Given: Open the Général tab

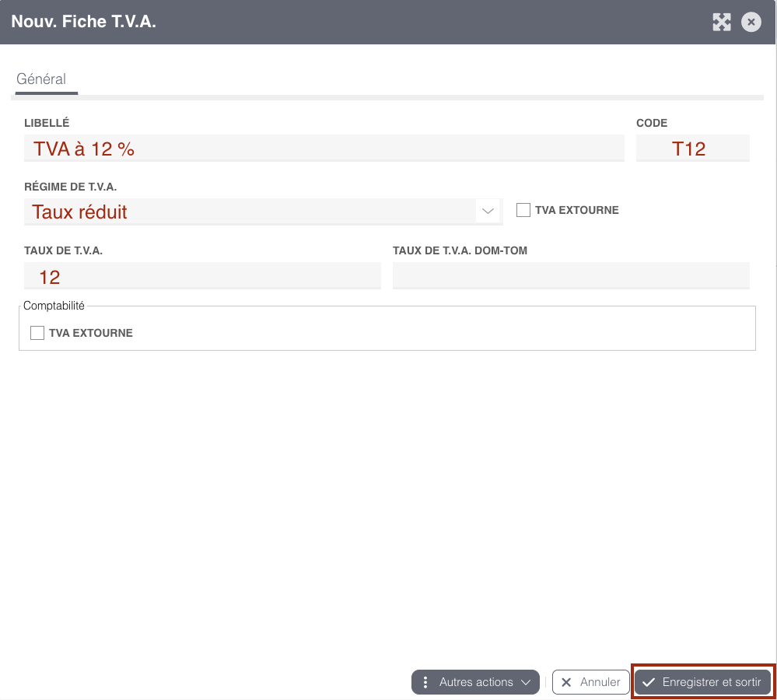Looking at the screenshot, I should (41, 79).
